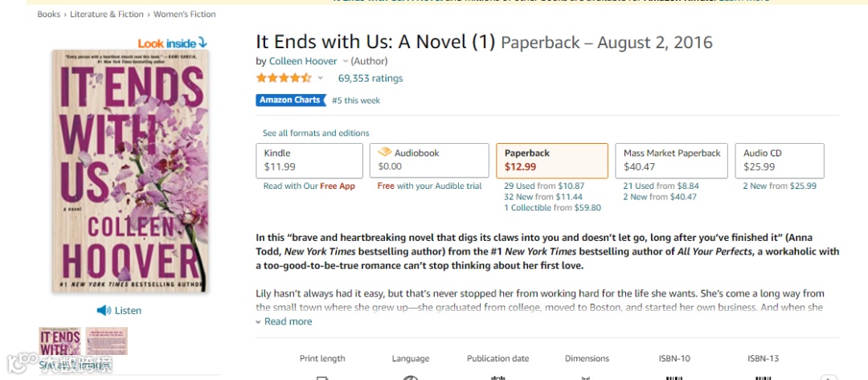This screenshot has width=868, height=380.
Task: Expand the Colleen Hoover author dropdown
Action: coord(346,61)
